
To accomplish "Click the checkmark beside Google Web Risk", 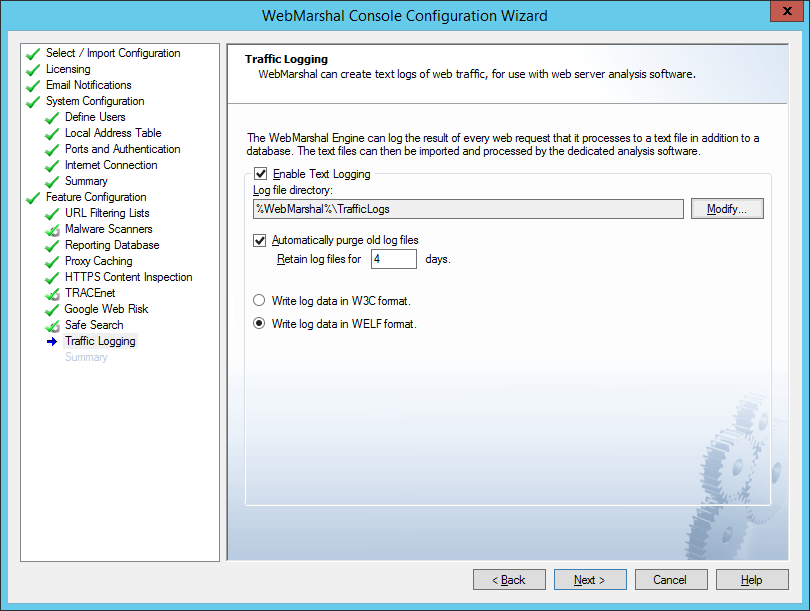I will [53, 310].
